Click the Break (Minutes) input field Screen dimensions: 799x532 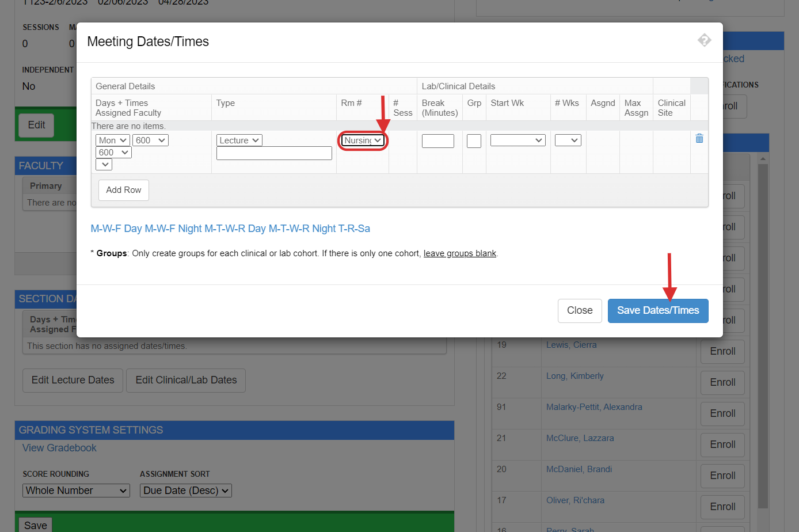coord(437,141)
